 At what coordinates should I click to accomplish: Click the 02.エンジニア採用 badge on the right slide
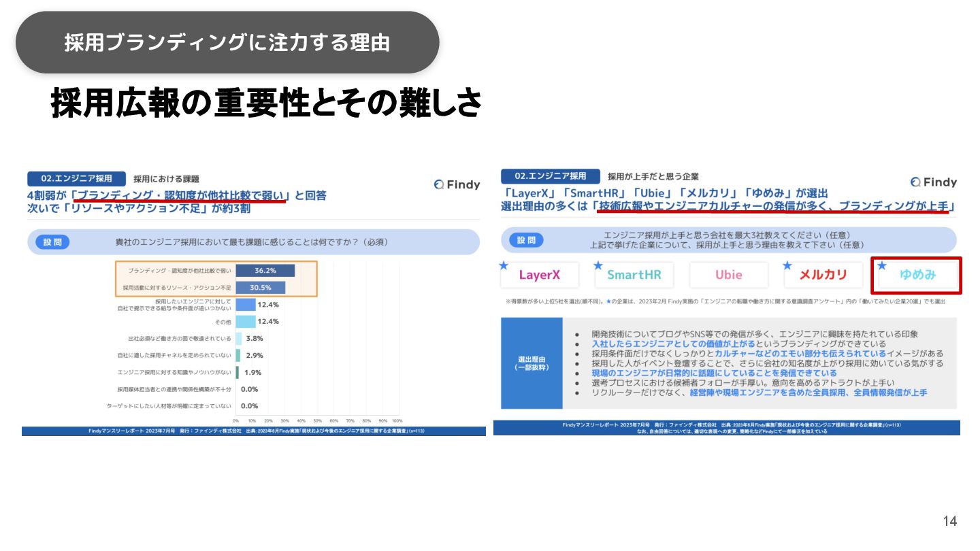click(x=551, y=176)
